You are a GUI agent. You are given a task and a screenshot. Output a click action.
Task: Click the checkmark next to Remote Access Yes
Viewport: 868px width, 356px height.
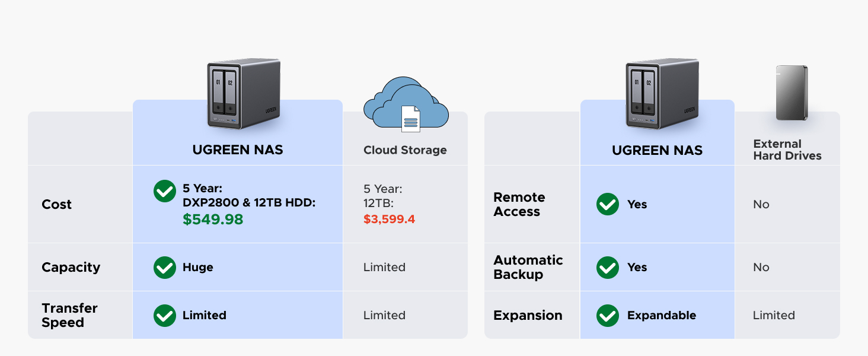(608, 205)
